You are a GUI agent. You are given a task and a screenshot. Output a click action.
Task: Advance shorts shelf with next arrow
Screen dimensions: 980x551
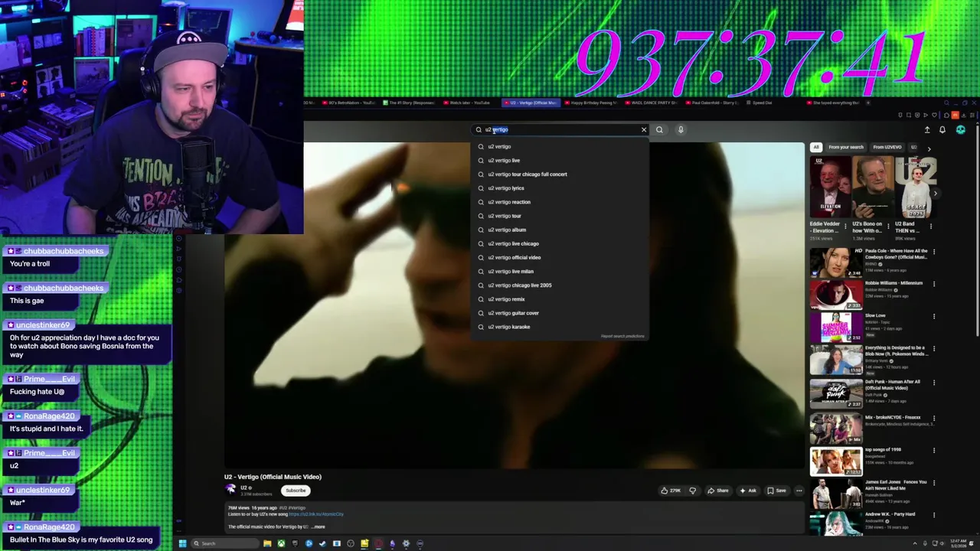935,193
